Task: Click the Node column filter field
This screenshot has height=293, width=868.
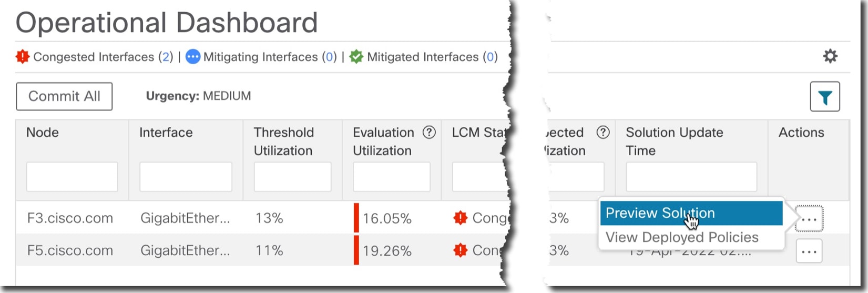Action: click(72, 177)
